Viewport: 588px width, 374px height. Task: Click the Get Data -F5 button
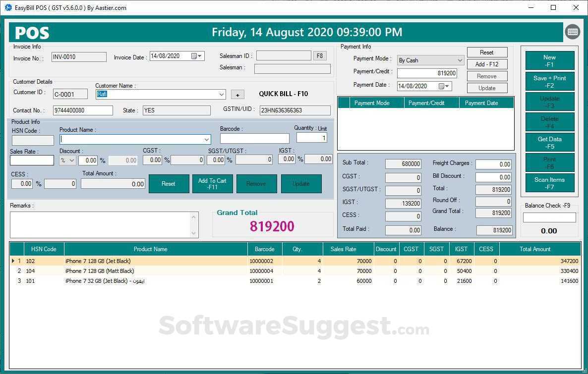pyautogui.click(x=550, y=142)
